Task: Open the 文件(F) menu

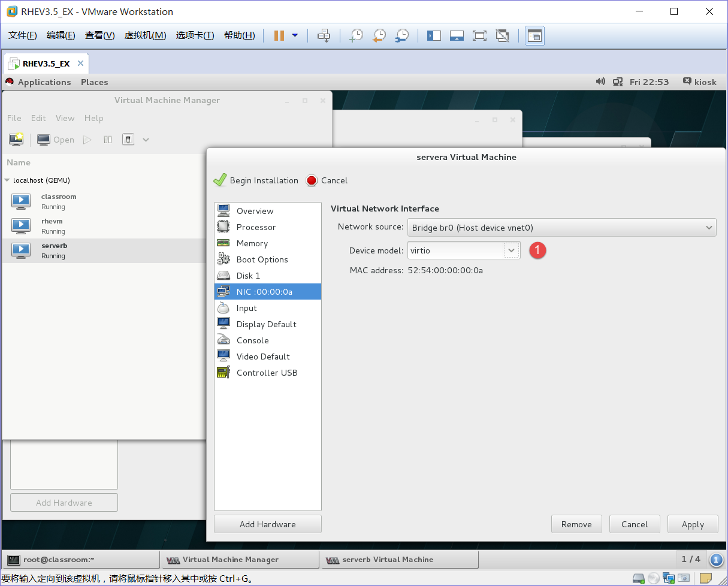Action: [x=23, y=35]
